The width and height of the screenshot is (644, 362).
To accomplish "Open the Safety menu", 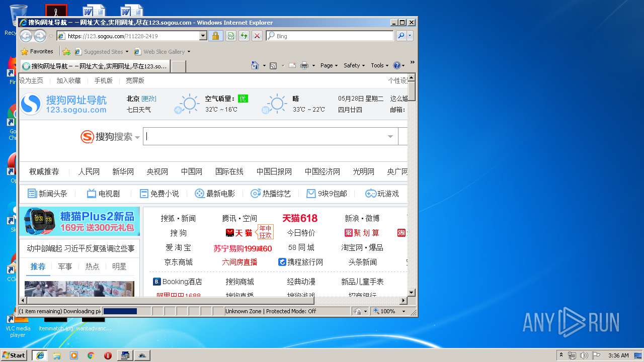I will (354, 65).
